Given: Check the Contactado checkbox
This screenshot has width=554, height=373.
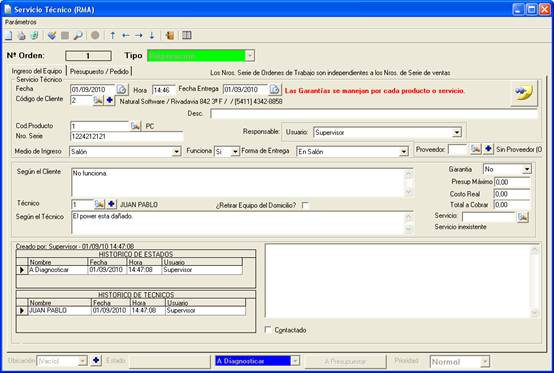Looking at the screenshot, I should [x=268, y=330].
